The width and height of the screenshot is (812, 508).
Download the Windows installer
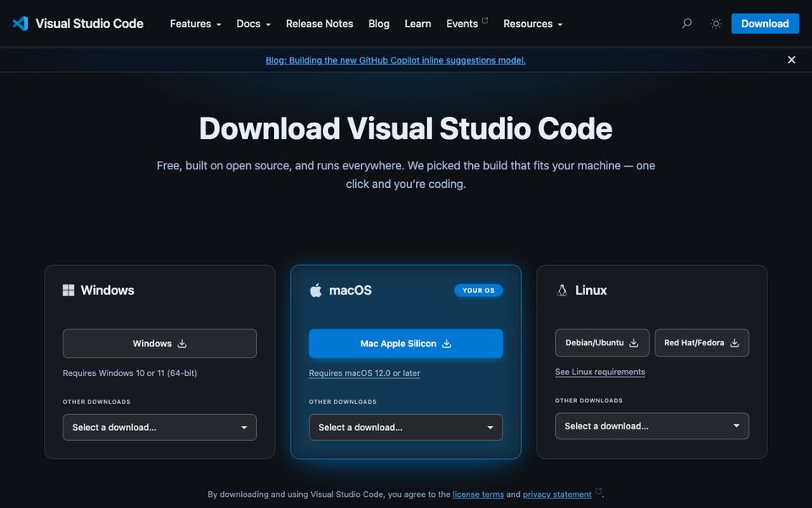(x=160, y=343)
